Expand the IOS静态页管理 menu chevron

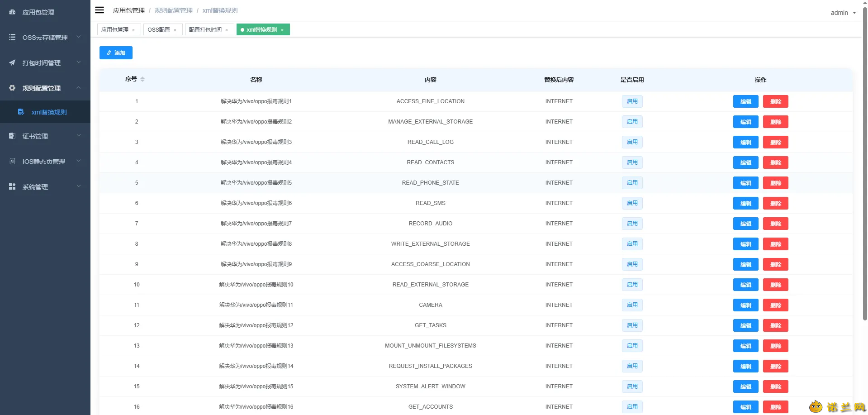point(79,161)
